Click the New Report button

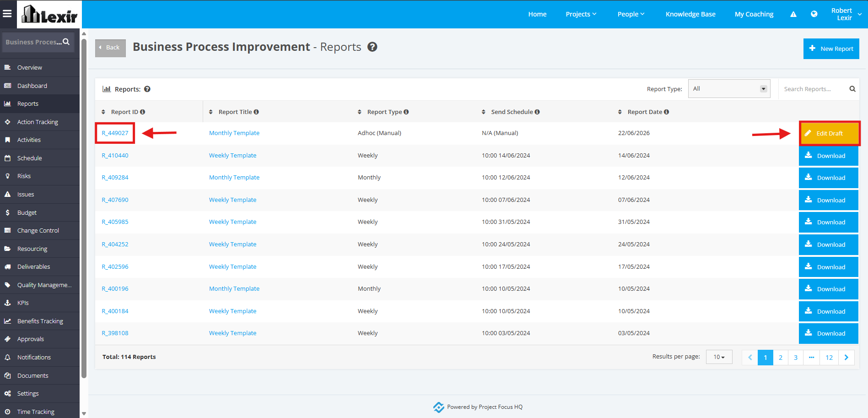point(831,49)
